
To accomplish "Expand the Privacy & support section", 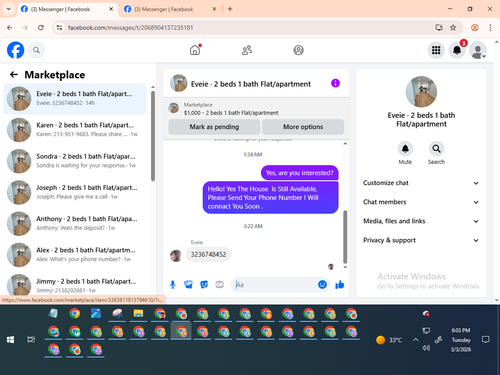I will (421, 240).
